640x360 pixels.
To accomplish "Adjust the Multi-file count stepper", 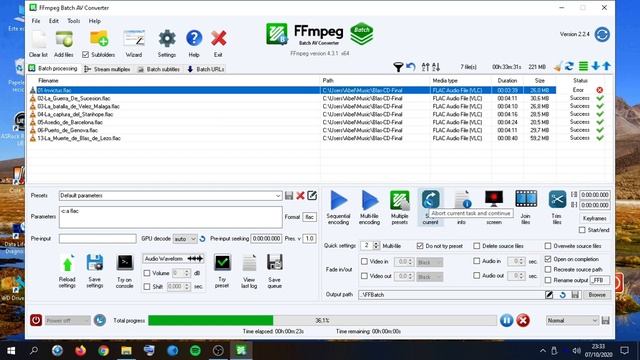I will [x=376, y=246].
